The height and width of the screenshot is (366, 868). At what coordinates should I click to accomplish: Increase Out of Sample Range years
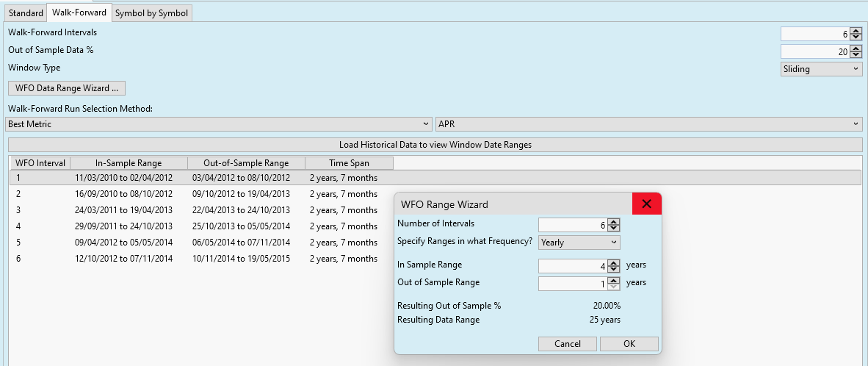[615, 280]
